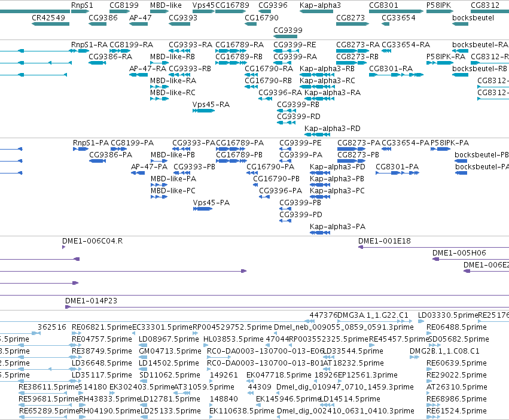
Task: Click the RE45457.5prime EST label
Action: (x=399, y=339)
